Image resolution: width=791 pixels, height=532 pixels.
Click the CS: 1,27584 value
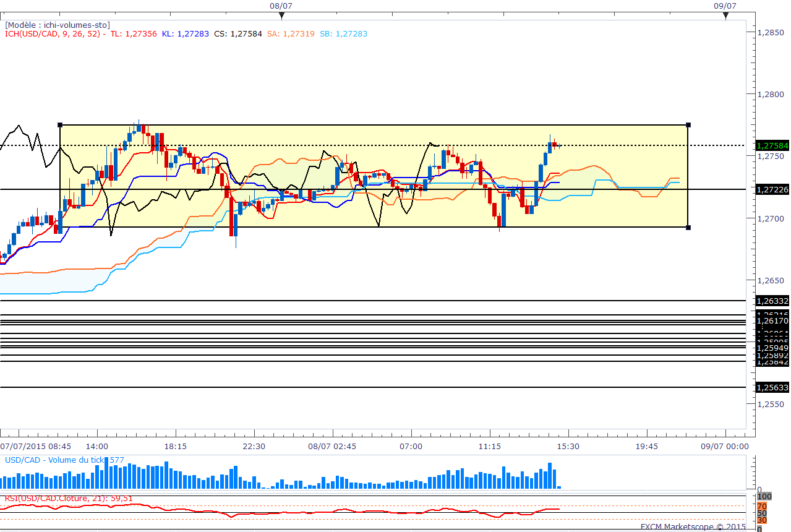pos(238,34)
